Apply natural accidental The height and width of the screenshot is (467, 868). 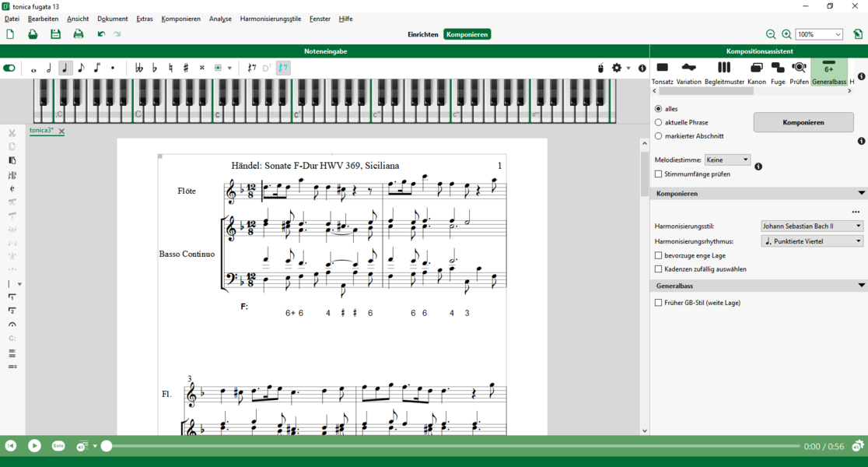click(170, 68)
